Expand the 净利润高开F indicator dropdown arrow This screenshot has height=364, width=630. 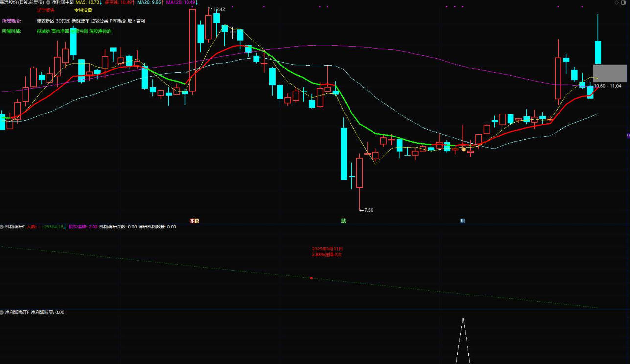click(2, 312)
